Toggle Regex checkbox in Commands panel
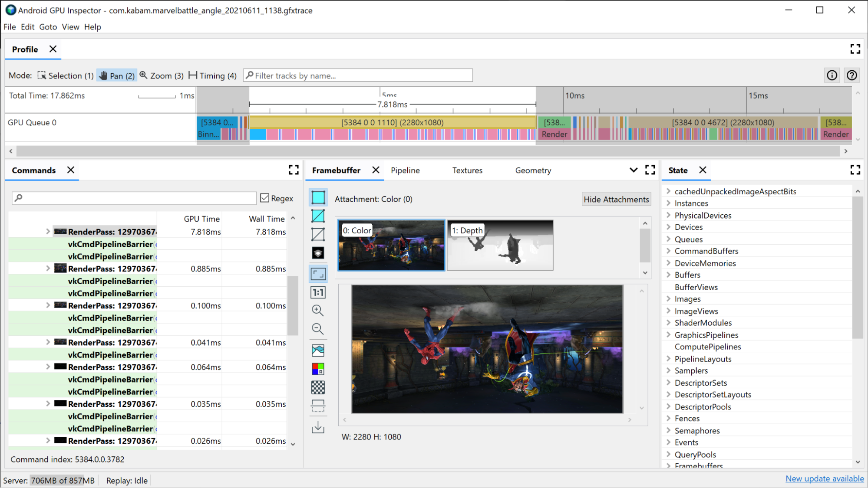 (265, 198)
